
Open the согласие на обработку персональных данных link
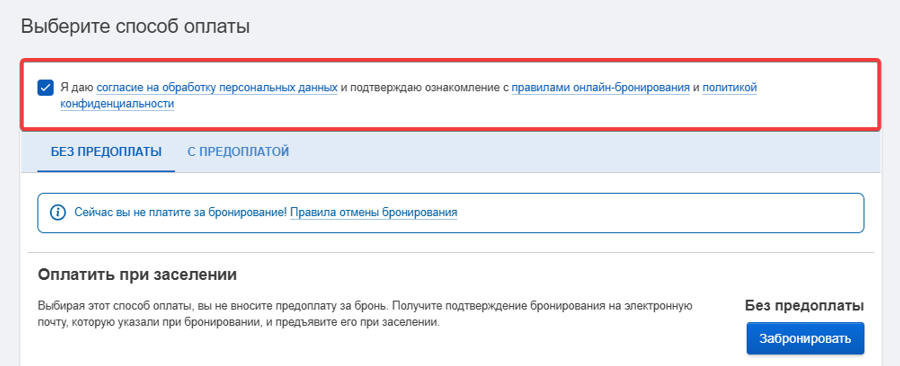point(217,88)
